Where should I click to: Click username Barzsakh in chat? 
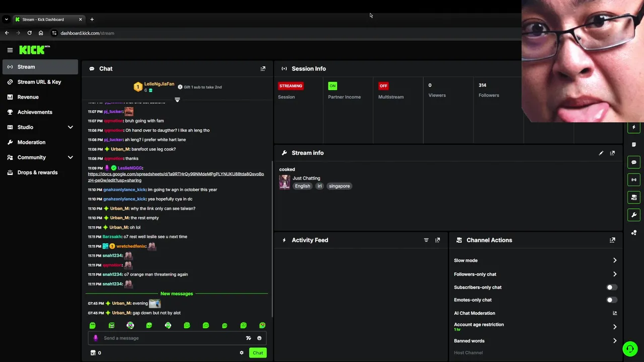tap(112, 237)
